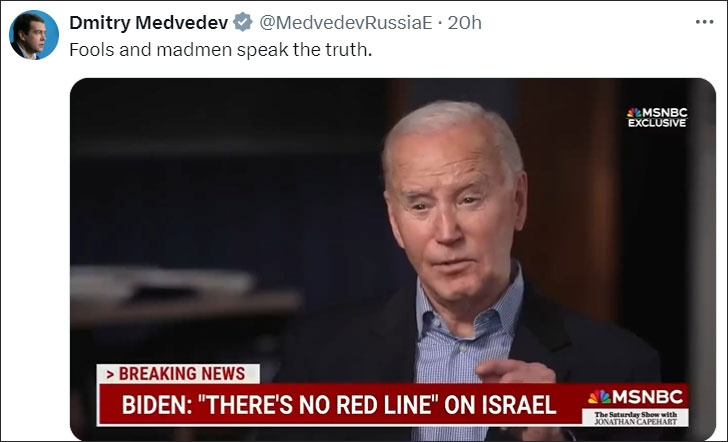This screenshot has width=728, height=442.
Task: Click the words ON ISRAEL in the chyron
Action: 500,404
